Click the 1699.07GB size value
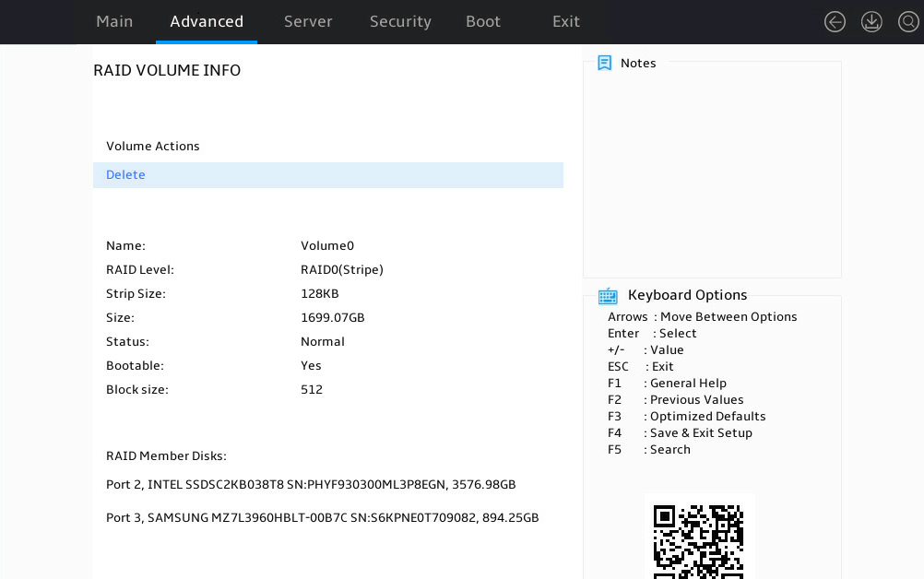 pyautogui.click(x=332, y=317)
